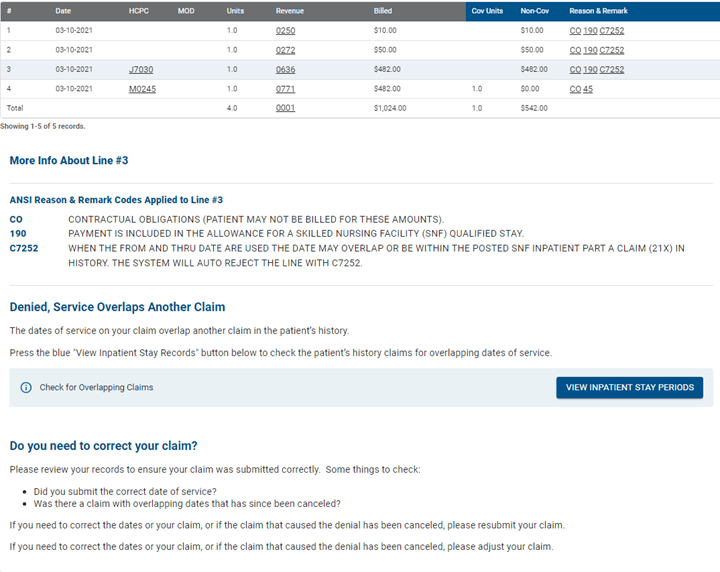Click the info icon beside Check for Overlapping Claims

[26, 387]
